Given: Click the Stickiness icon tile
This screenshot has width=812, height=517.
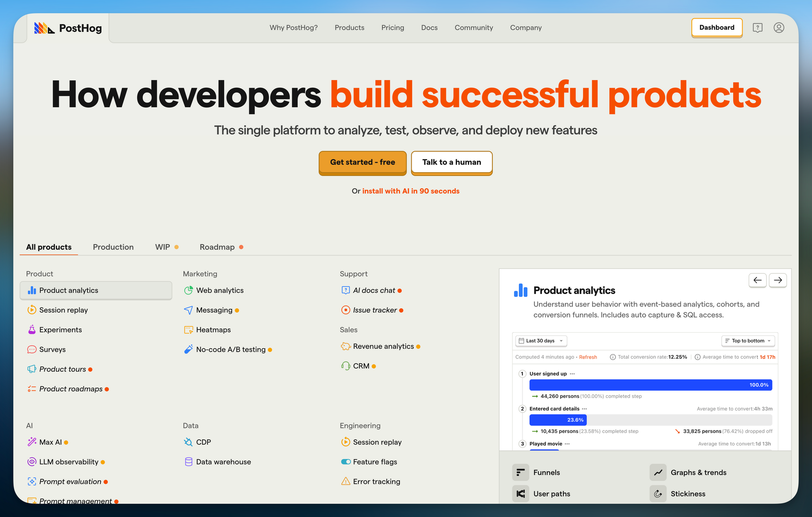Looking at the screenshot, I should 658,494.
